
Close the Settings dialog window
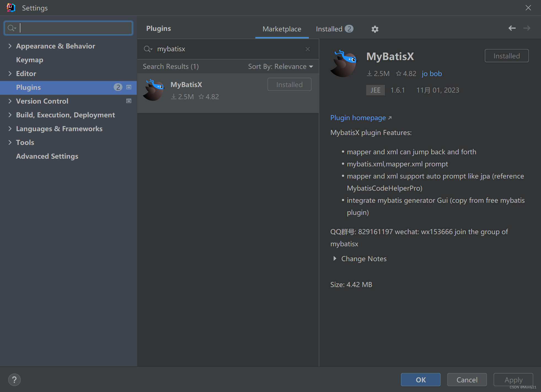point(528,8)
